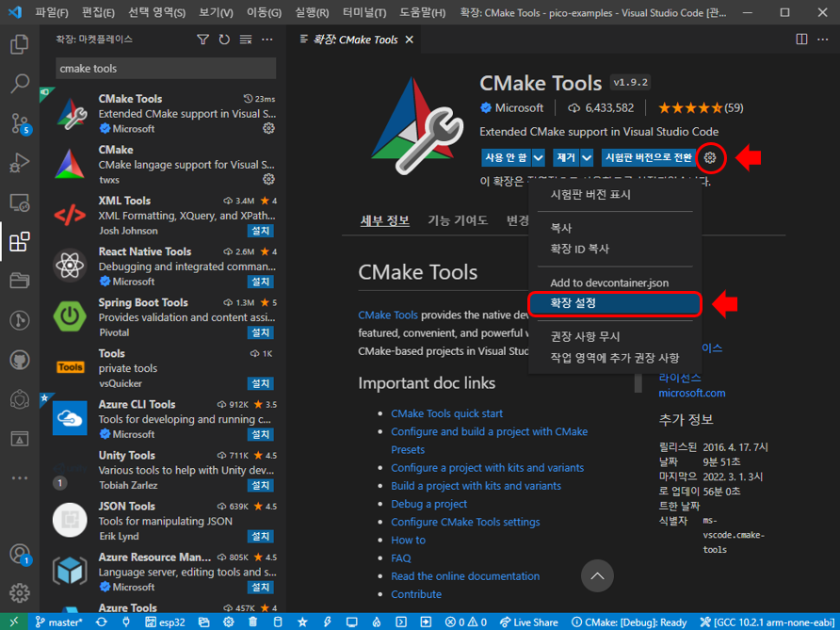This screenshot has width=840, height=630.
Task: Open the 파일(F) menu
Action: (x=52, y=12)
